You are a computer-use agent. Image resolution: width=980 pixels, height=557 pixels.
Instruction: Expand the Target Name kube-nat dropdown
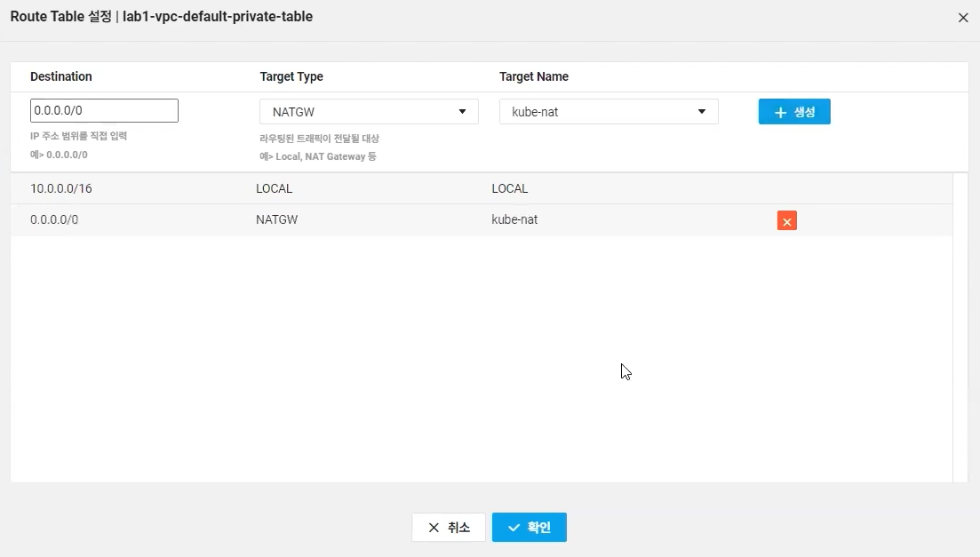click(609, 112)
